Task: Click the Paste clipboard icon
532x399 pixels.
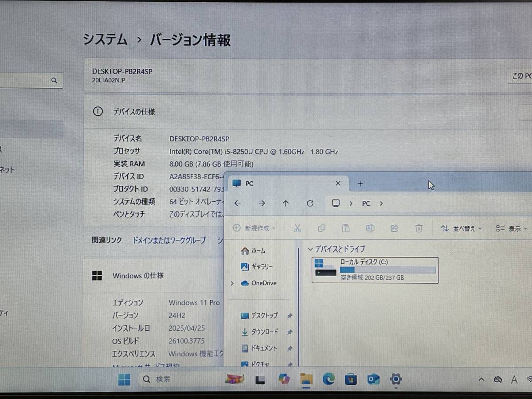Action: tap(346, 228)
